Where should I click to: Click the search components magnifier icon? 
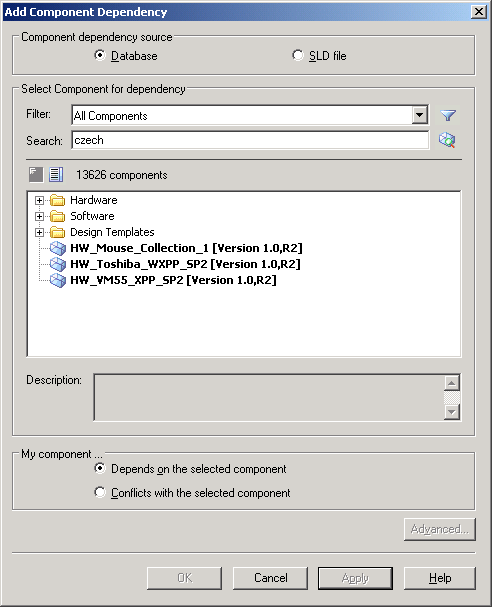click(447, 140)
